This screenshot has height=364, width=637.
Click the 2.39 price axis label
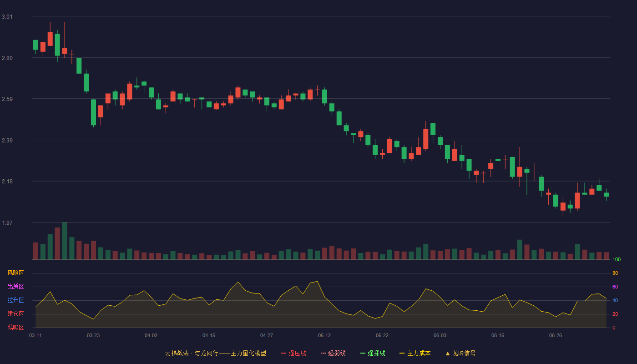7,141
